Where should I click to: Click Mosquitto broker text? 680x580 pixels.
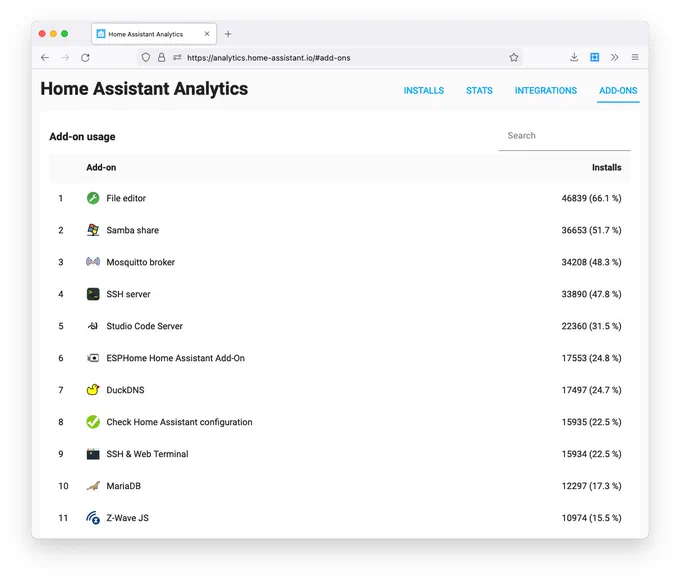tap(141, 262)
